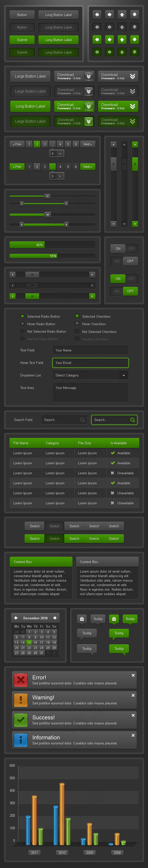Open the Select Category dropdown list
This screenshot has width=148, height=868.
(91, 375)
